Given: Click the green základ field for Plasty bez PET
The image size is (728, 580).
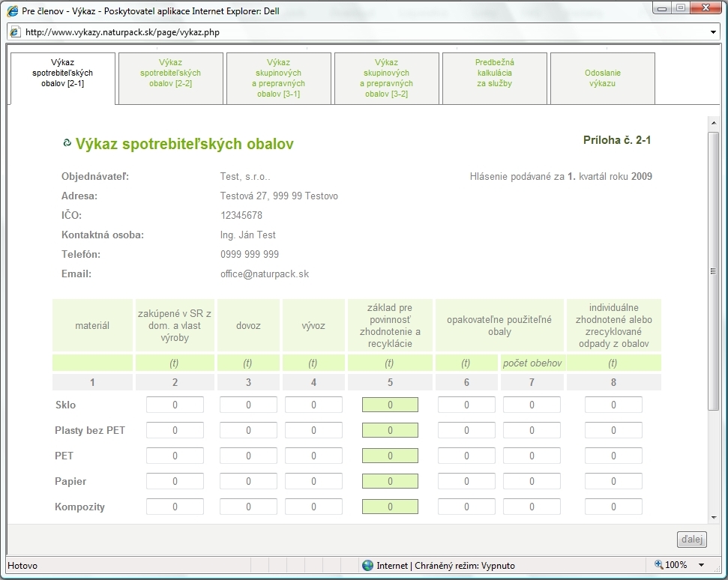Looking at the screenshot, I should pyautogui.click(x=390, y=431).
